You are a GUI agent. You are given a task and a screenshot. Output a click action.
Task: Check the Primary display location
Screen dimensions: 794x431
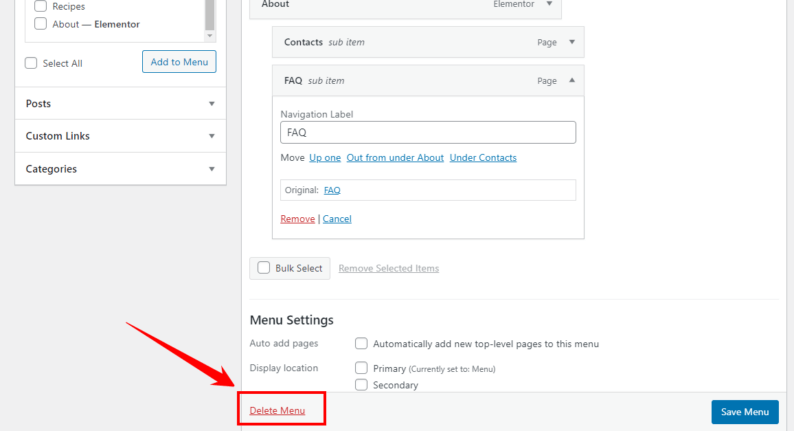tap(361, 368)
